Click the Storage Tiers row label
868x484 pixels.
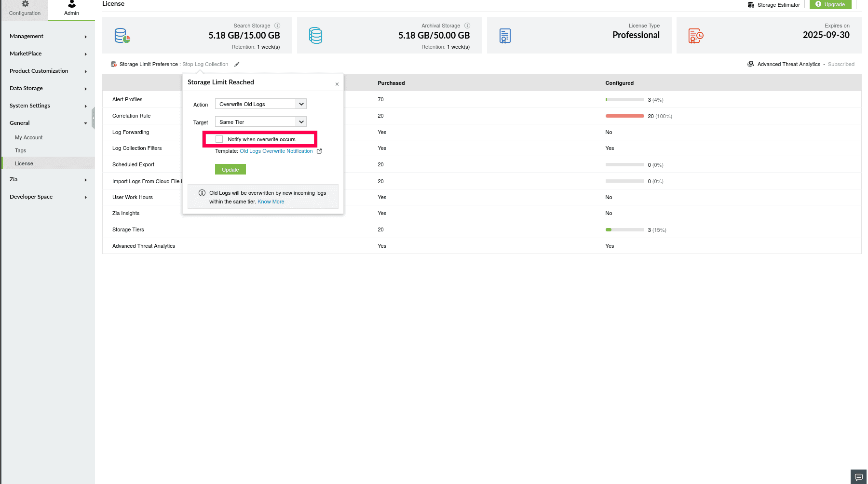point(128,230)
